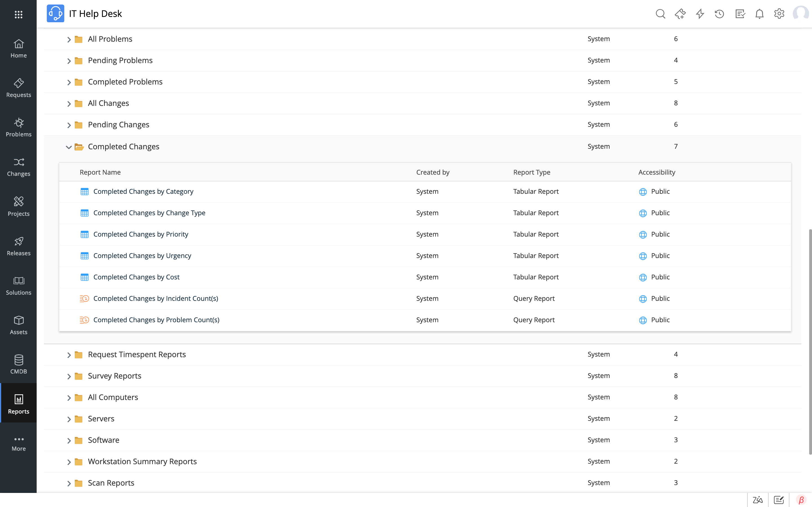Navigate to Problems in sidebar
The image size is (812, 507).
tap(19, 127)
